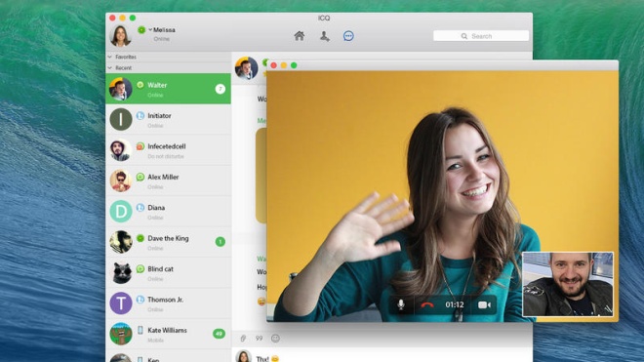
Task: Click Thomson Jr.'s status icon
Action: coord(141,300)
